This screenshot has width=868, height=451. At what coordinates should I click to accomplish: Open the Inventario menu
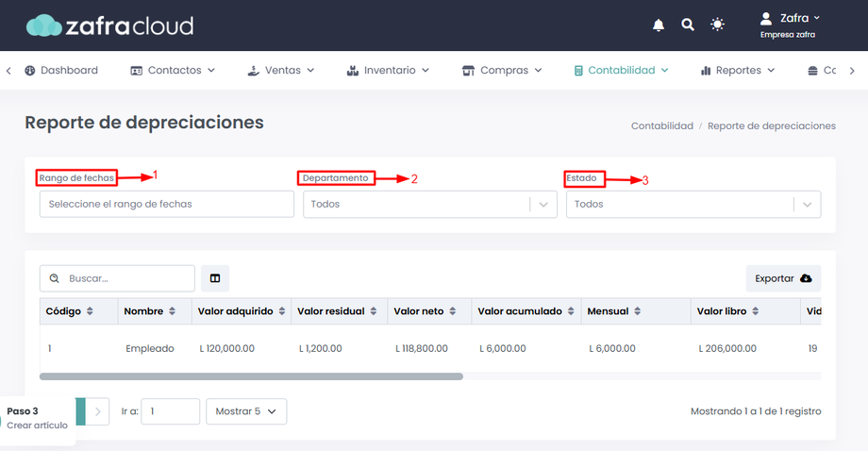point(388,70)
